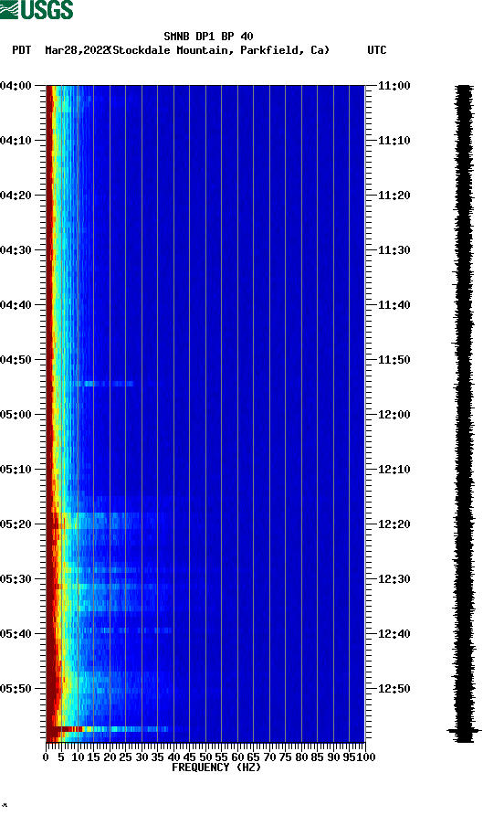
Task: Click the 11:20 UTC time label
Action: (x=394, y=196)
